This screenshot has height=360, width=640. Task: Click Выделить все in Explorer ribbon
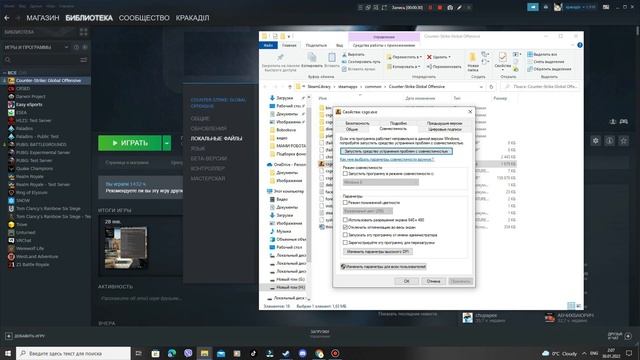[x=542, y=54]
